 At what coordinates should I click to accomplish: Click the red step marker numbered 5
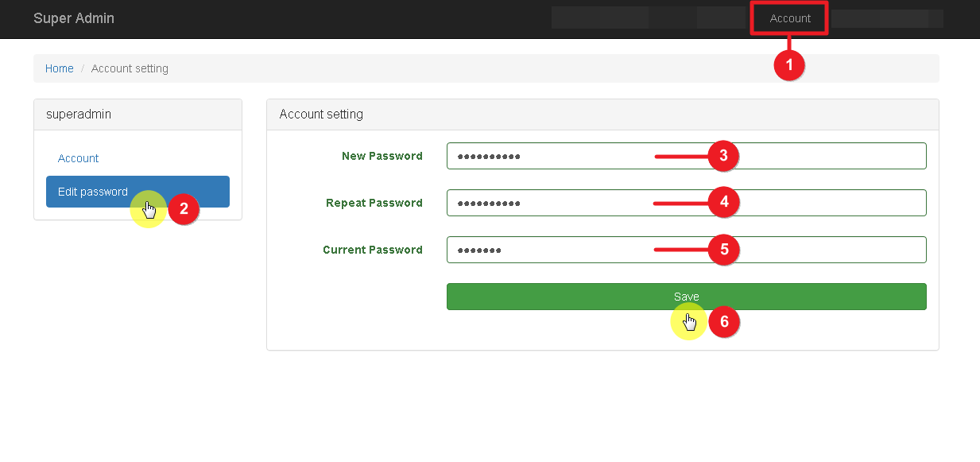click(x=723, y=250)
